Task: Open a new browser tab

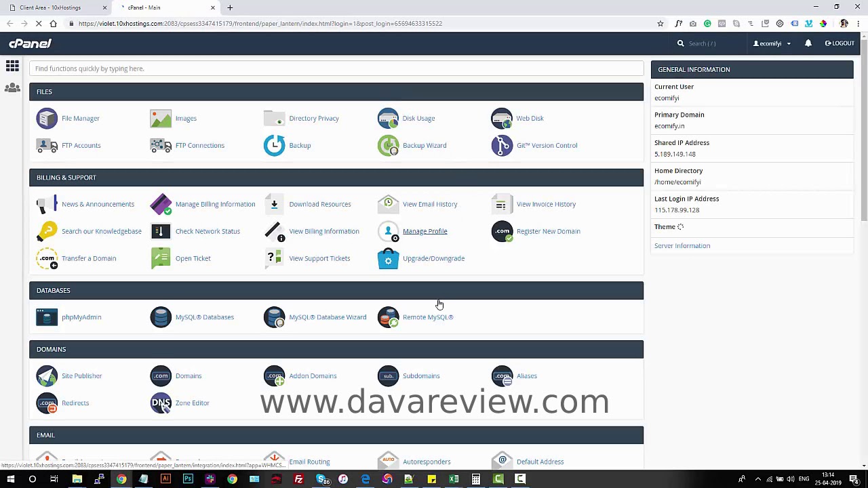Action: (x=230, y=7)
